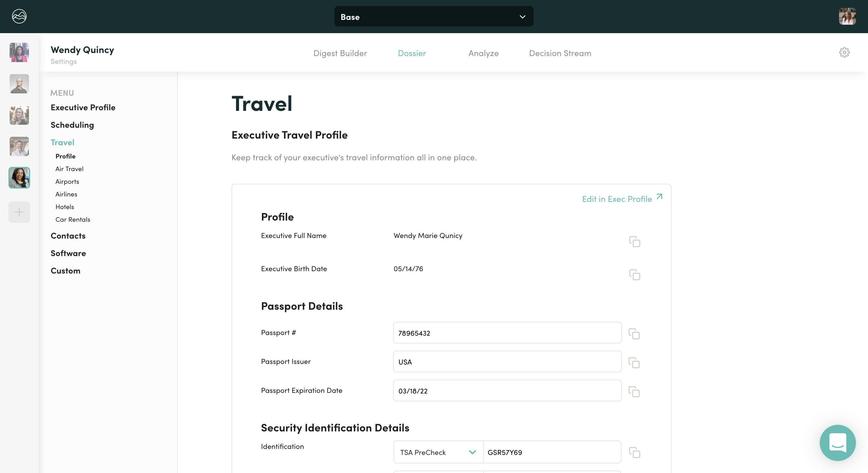Copy the Executive Birth Date value

634,274
